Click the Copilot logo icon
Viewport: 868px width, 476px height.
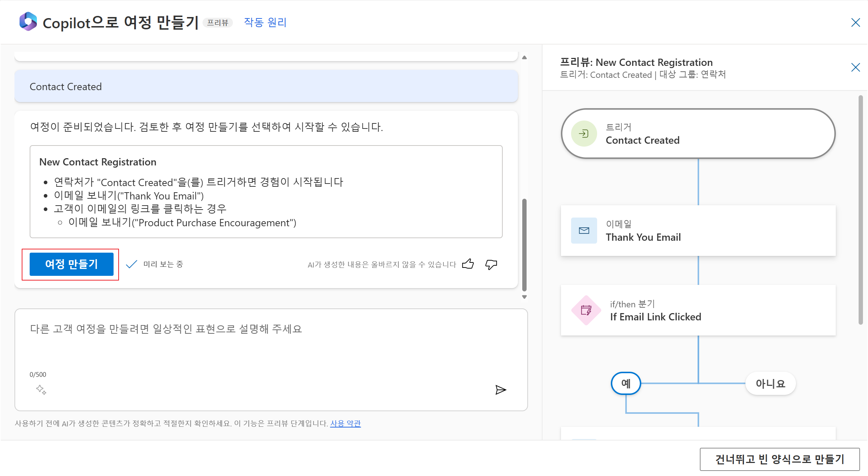pos(28,22)
